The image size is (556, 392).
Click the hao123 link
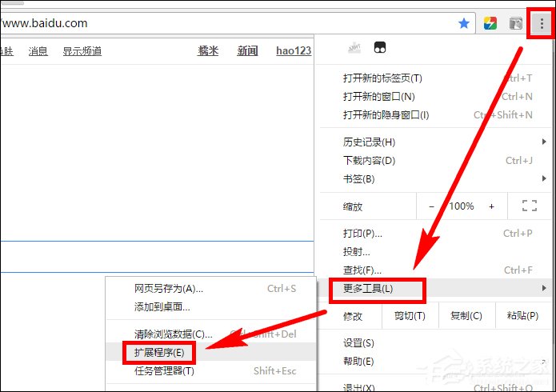coord(294,50)
